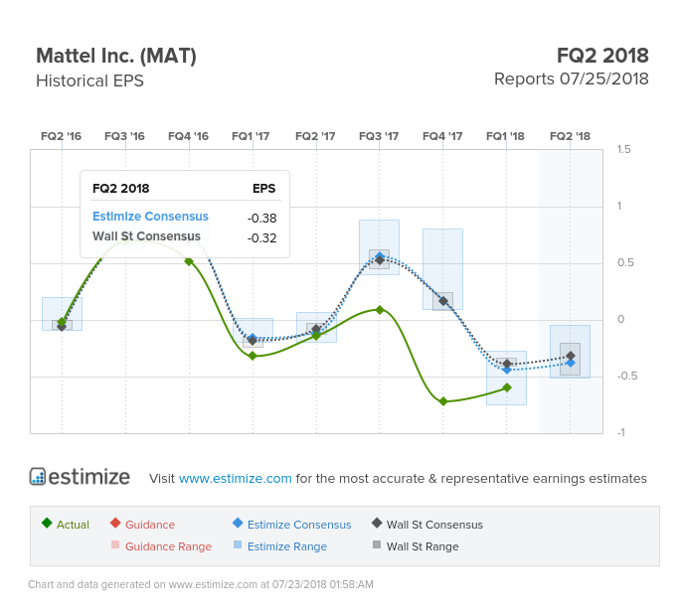Click the red Guidance diamond in legend
The image size is (681, 616).
click(x=115, y=523)
